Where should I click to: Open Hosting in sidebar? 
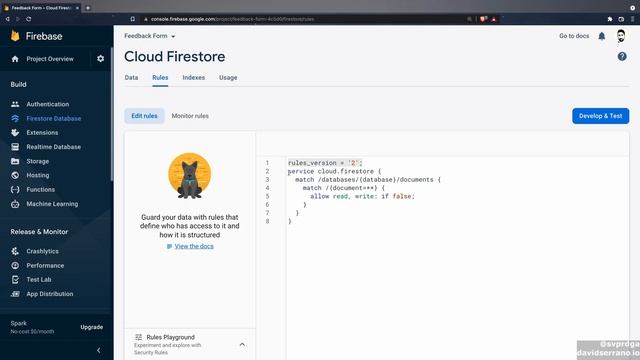[38, 175]
